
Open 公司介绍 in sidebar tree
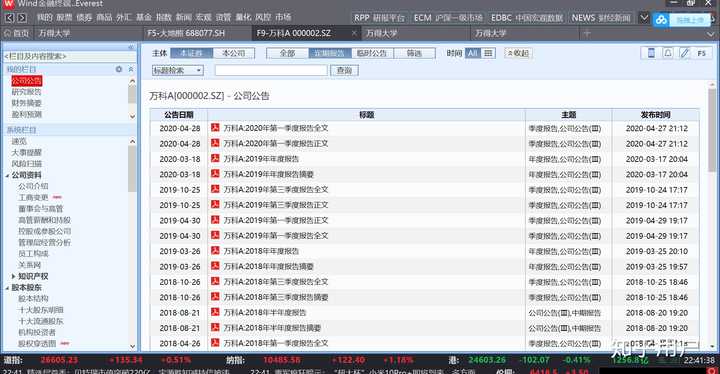33,186
